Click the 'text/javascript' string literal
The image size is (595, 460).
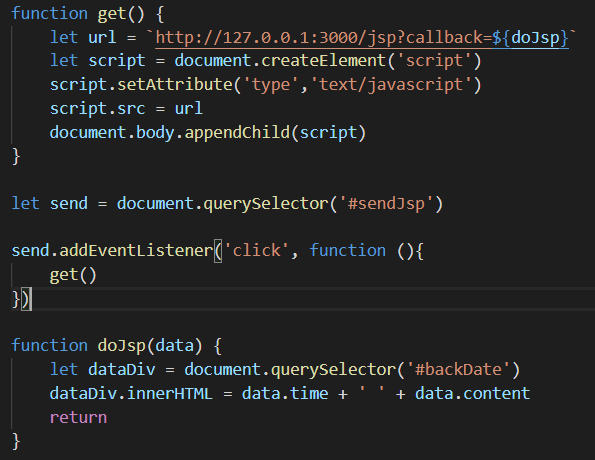(391, 85)
